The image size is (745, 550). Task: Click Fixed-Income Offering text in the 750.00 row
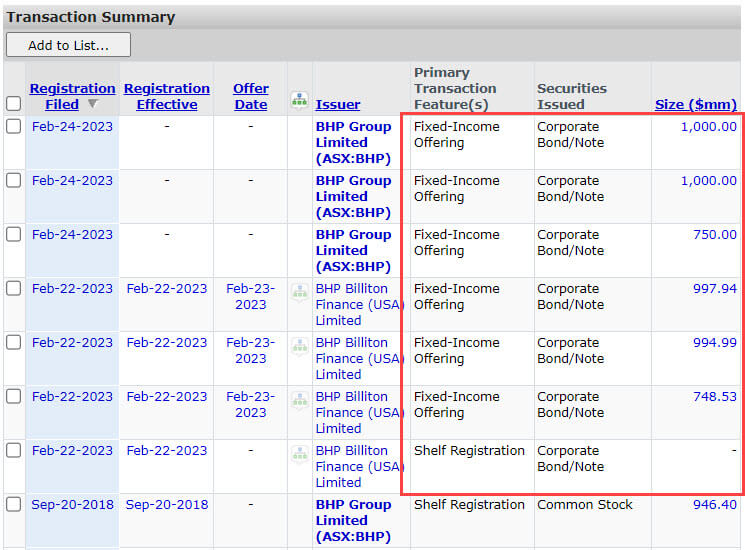click(457, 242)
